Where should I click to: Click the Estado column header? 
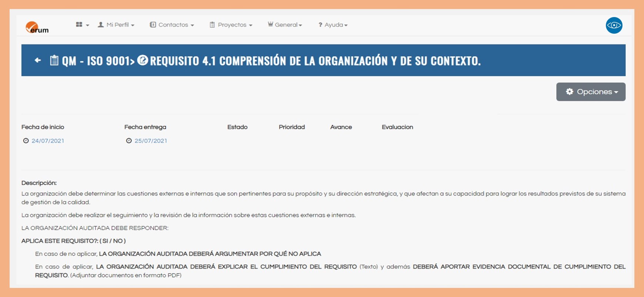[x=237, y=127]
